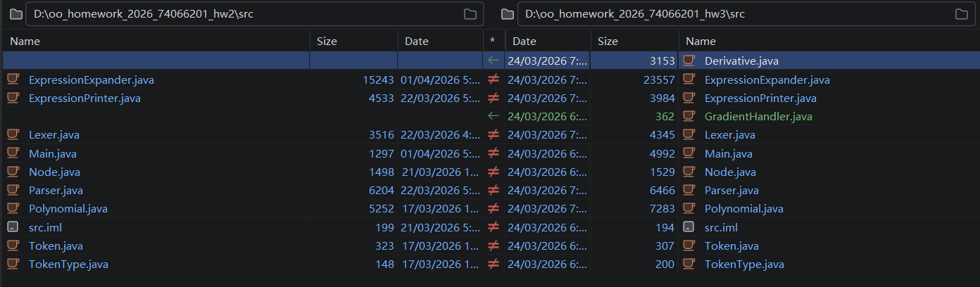
Task: Select src.iml in the left pane
Action: coord(45,227)
